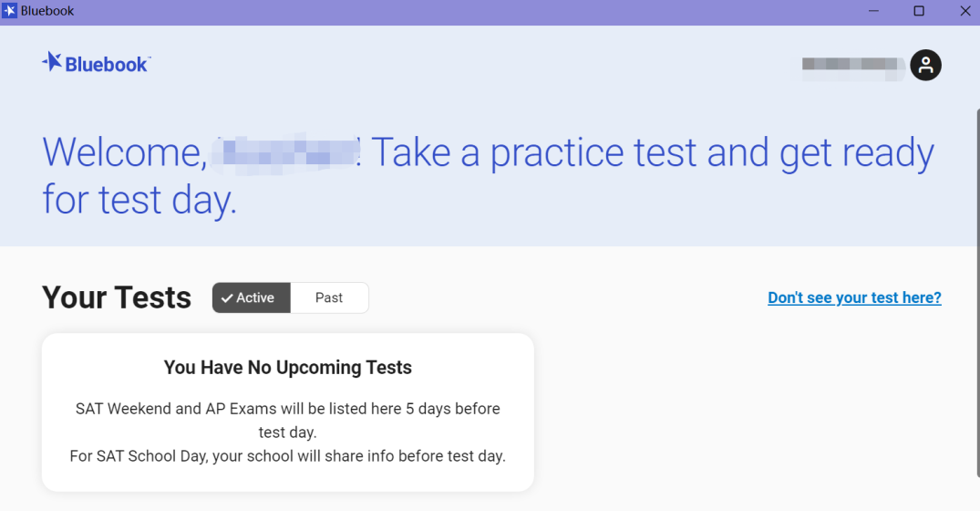The height and width of the screenshot is (511, 980).
Task: Click the "Your Tests" section heading
Action: pyautogui.click(x=117, y=297)
